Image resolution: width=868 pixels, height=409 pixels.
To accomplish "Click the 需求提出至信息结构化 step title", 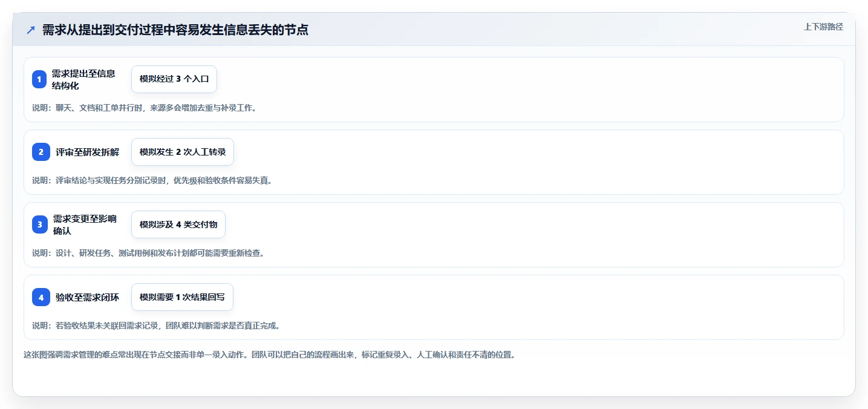I will click(x=83, y=79).
